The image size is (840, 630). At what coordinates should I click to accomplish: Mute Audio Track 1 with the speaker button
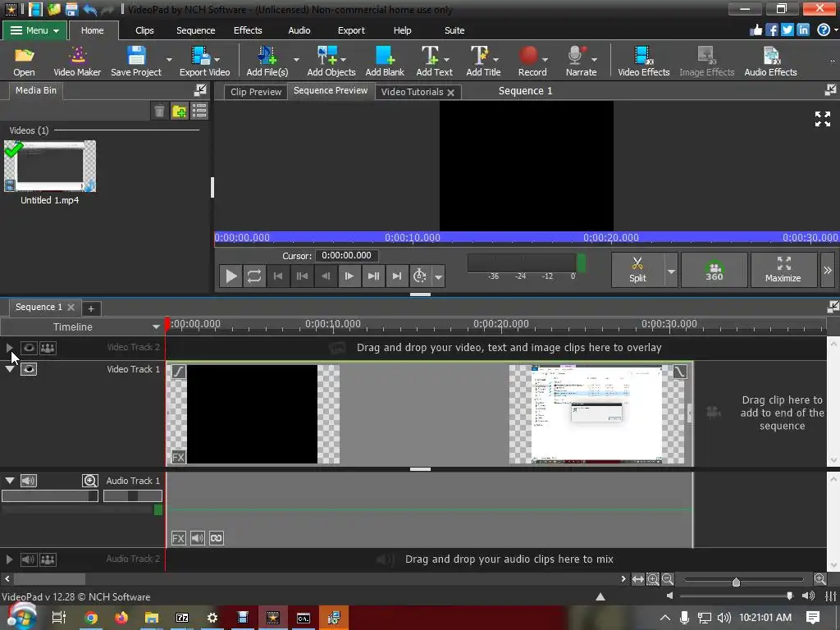tap(29, 481)
